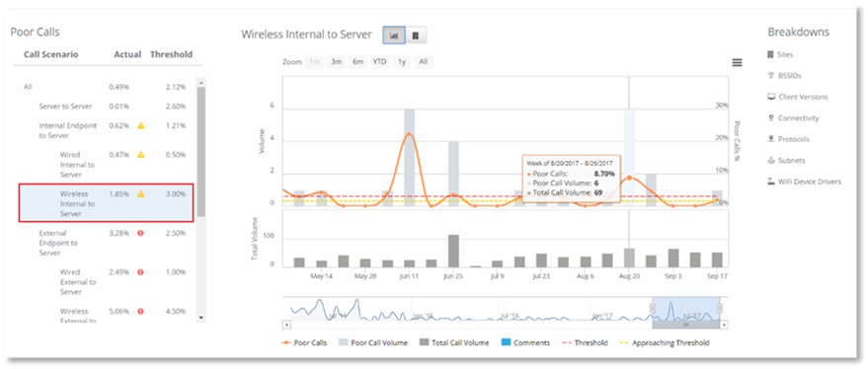The width and height of the screenshot is (868, 369).
Task: Open the chart hamburger menu icon
Action: tap(737, 62)
